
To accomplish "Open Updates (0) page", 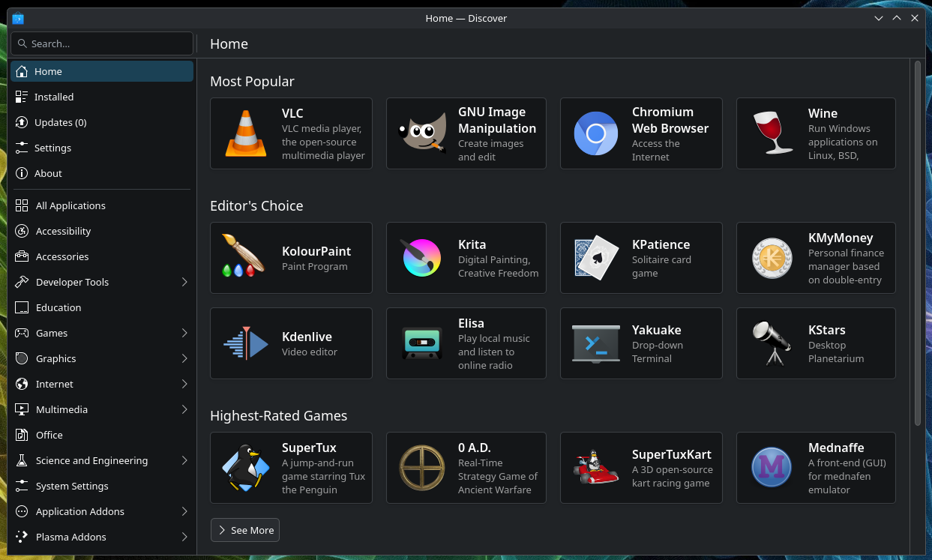I will [x=102, y=122].
